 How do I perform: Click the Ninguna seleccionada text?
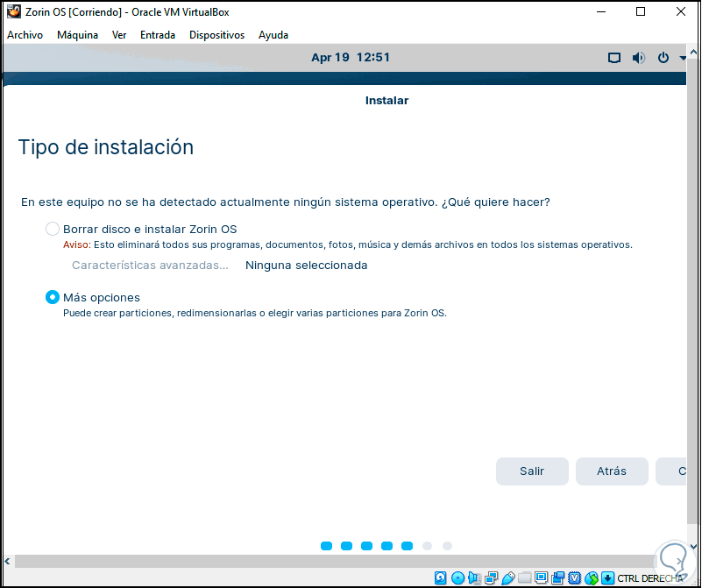click(x=306, y=265)
